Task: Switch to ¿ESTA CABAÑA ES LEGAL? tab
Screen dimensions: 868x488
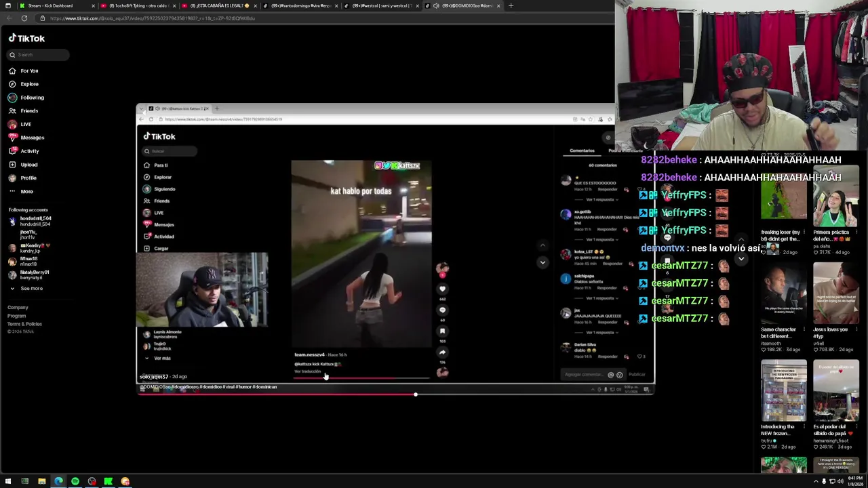Action: [x=220, y=5]
